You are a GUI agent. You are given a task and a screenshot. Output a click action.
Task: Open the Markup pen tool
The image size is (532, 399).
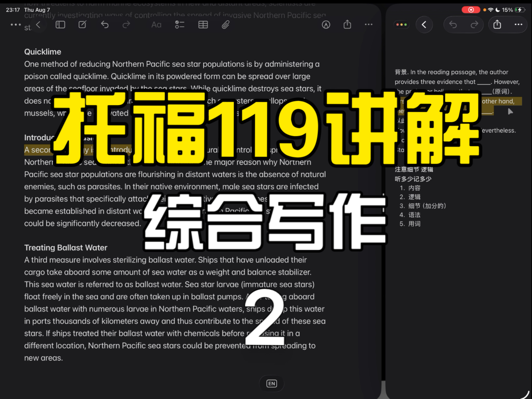(x=326, y=25)
